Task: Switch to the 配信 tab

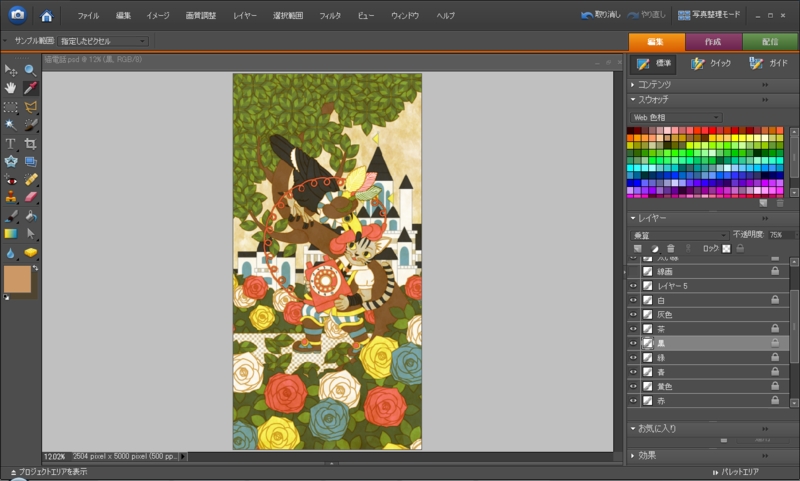Action: click(x=770, y=41)
